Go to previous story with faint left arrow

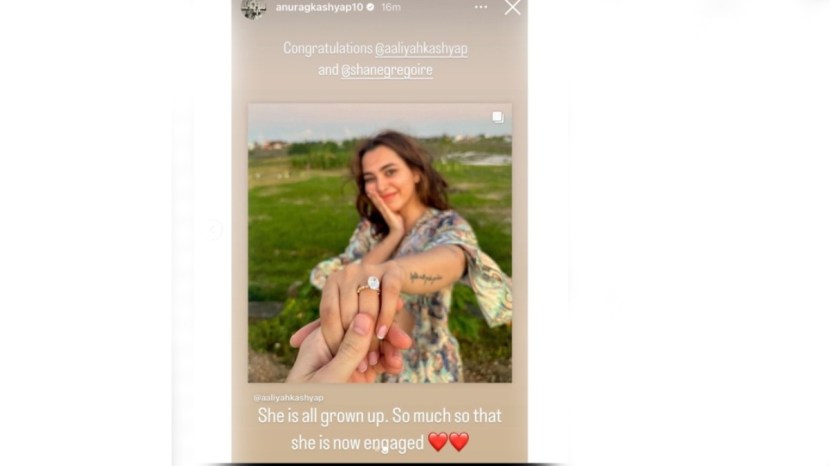coord(214,230)
